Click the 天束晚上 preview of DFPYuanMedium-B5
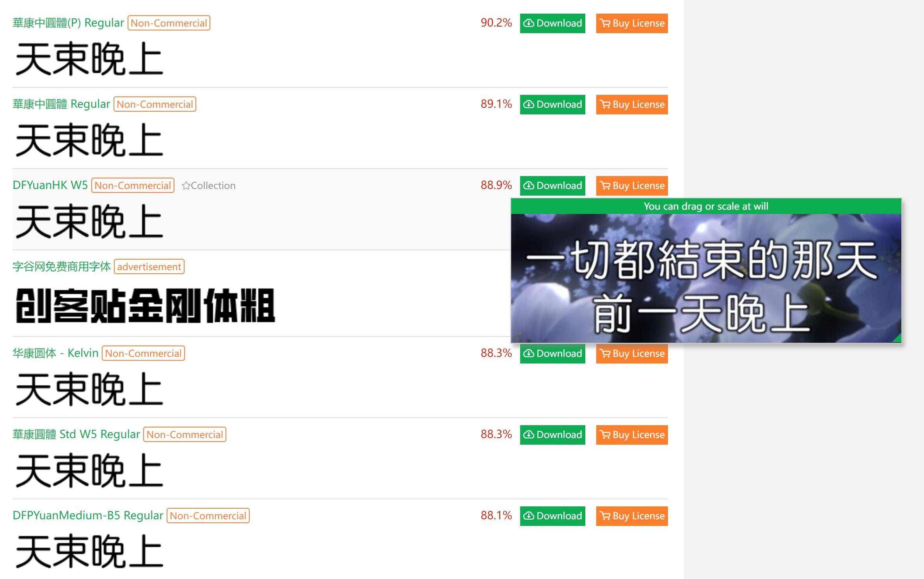This screenshot has width=924, height=579. [x=89, y=552]
